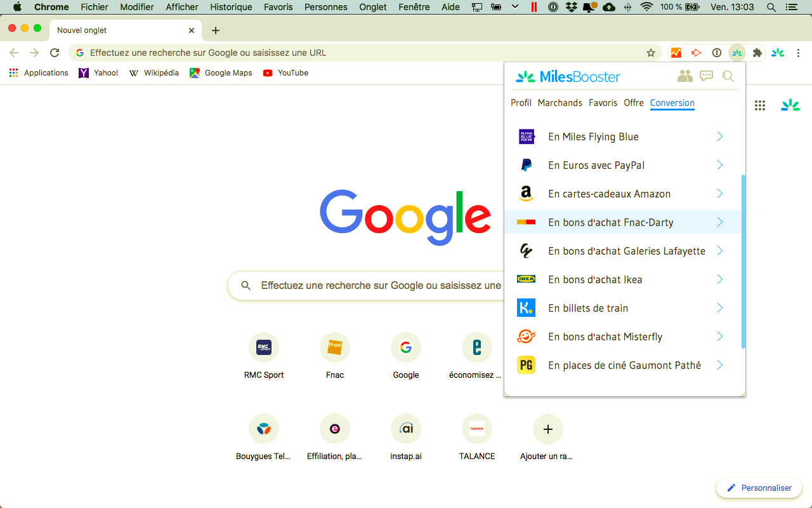Expand the Ikea row chevron
The image size is (812, 508).
(720, 279)
